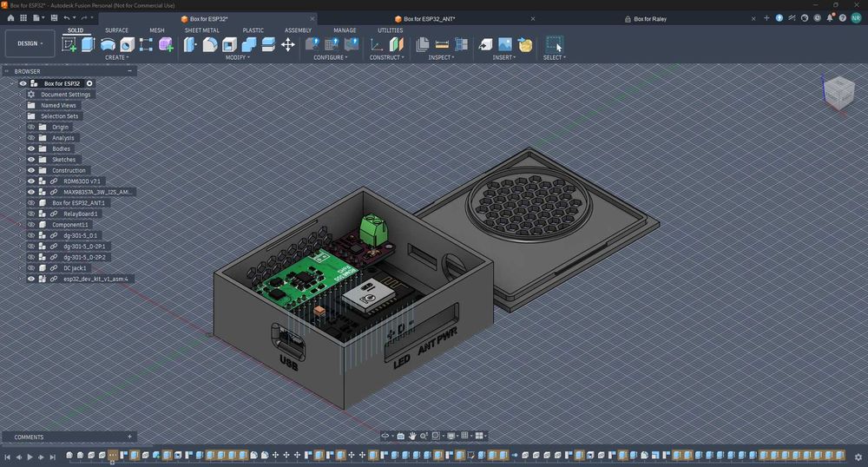The image size is (868, 467).
Task: Switch to Box for ESP32_ANT document tab
Action: 429,19
